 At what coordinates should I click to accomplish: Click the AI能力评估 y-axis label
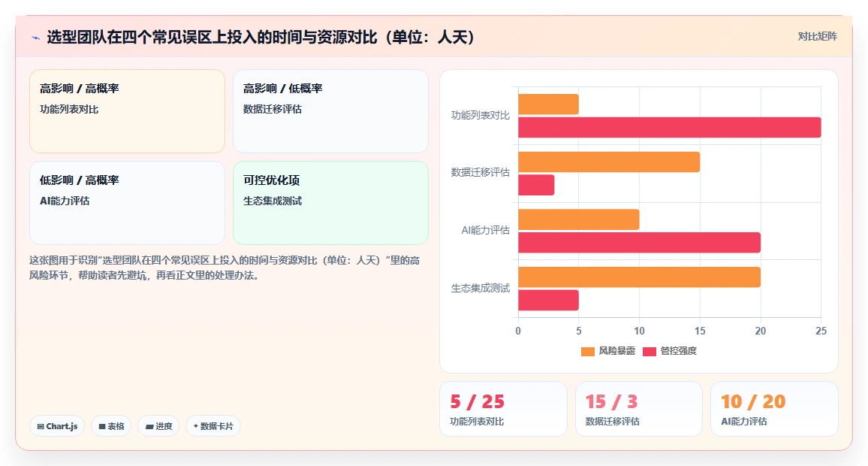(486, 230)
